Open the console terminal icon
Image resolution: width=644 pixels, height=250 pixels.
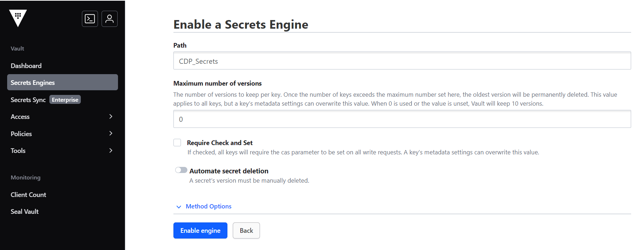90,19
